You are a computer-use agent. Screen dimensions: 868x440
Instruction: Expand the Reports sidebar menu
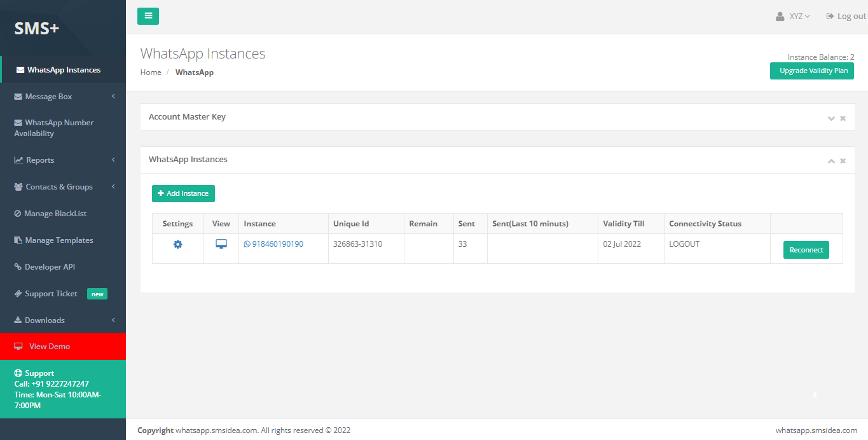pos(63,160)
